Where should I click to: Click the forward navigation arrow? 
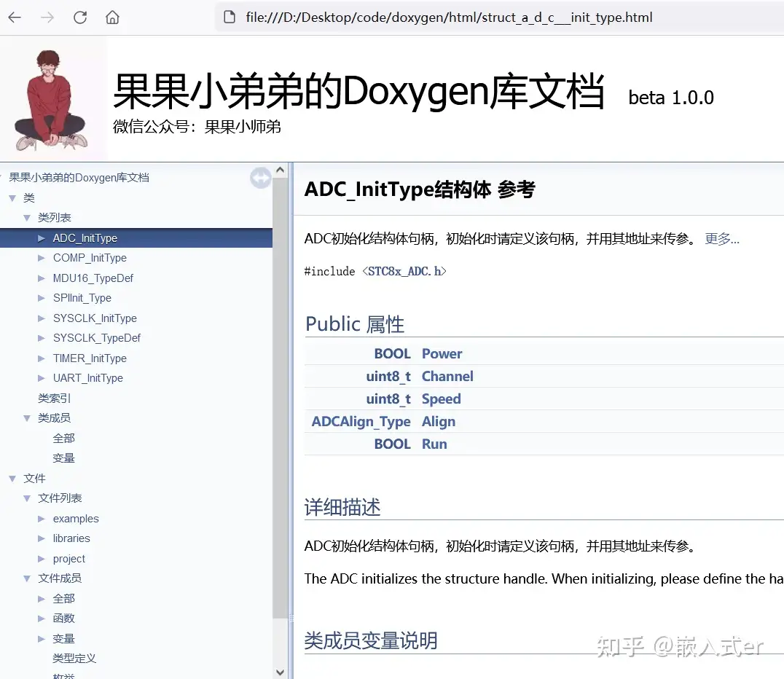(46, 17)
